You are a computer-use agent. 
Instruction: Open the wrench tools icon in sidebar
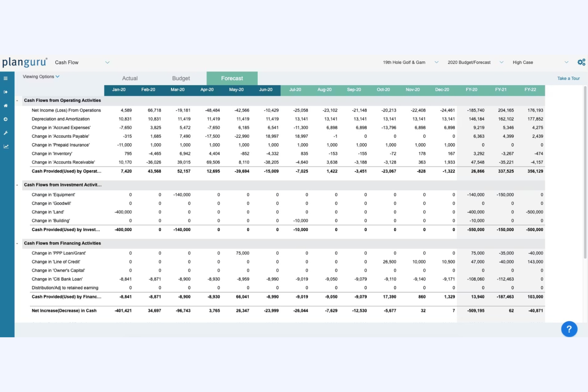point(6,133)
